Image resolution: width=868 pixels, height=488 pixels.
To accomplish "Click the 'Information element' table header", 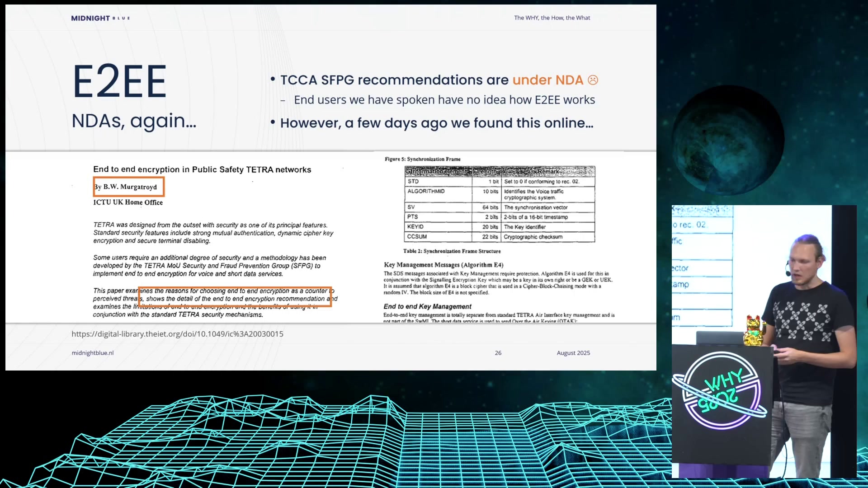I will (438, 172).
